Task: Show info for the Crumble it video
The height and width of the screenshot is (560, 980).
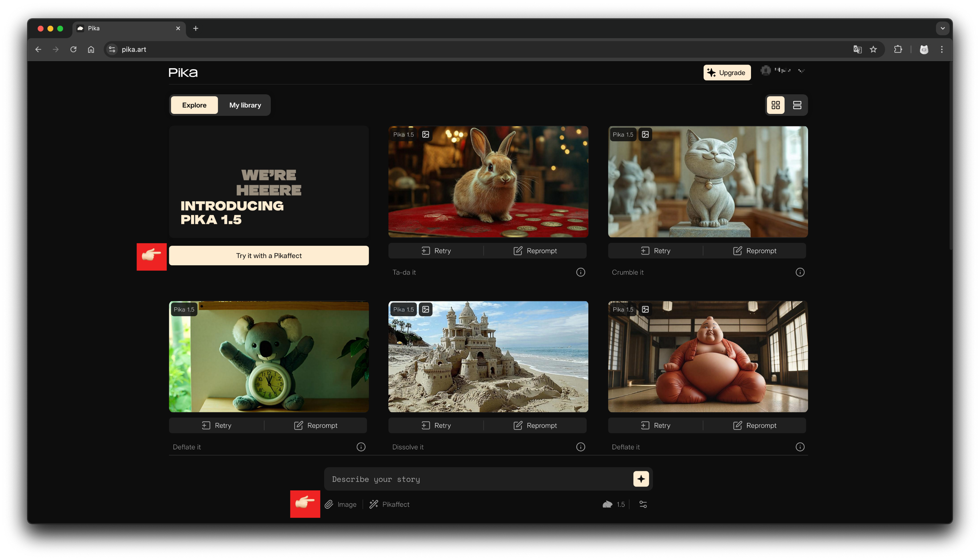Action: point(800,272)
